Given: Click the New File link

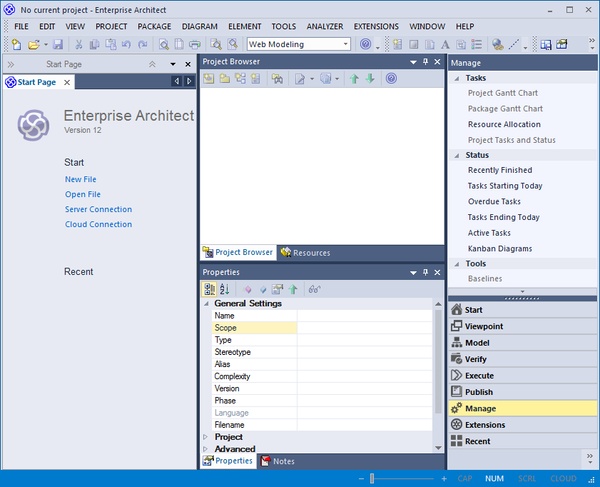Looking at the screenshot, I should (x=80, y=179).
